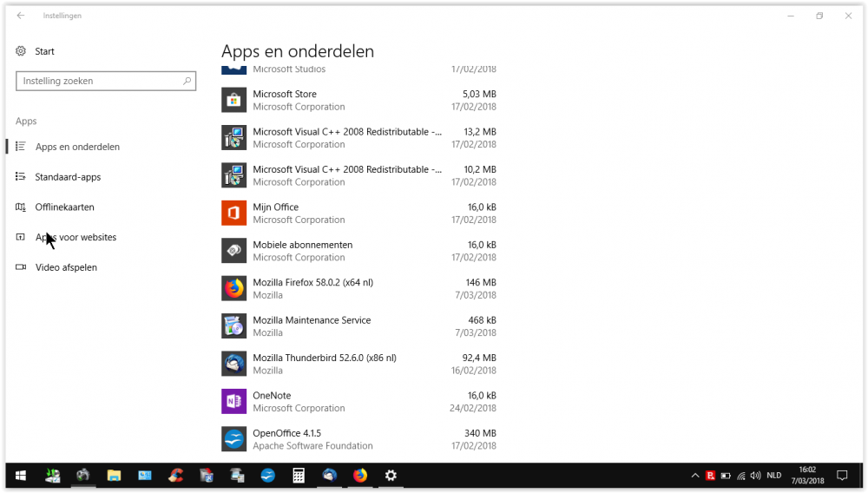This screenshot has width=868, height=493.
Task: Click the OneNote app icon
Action: point(233,401)
